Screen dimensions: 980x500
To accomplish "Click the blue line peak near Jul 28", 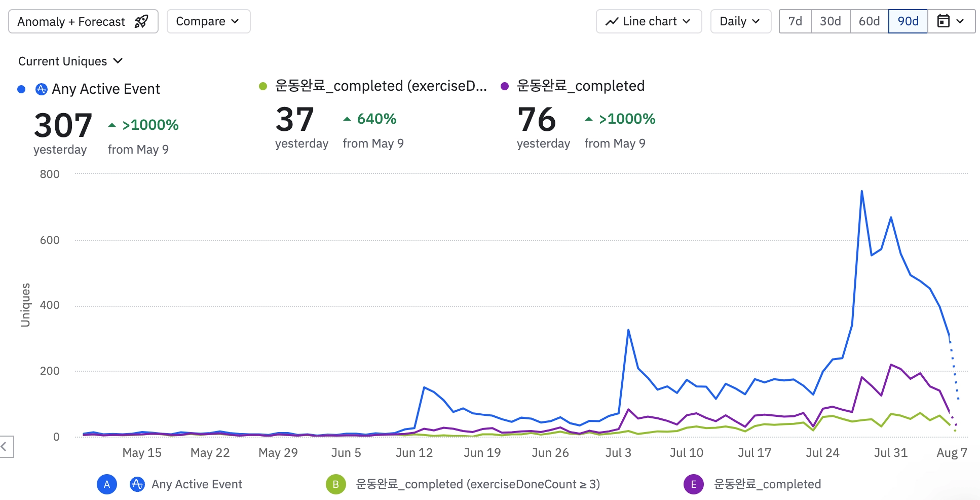I will (x=861, y=191).
